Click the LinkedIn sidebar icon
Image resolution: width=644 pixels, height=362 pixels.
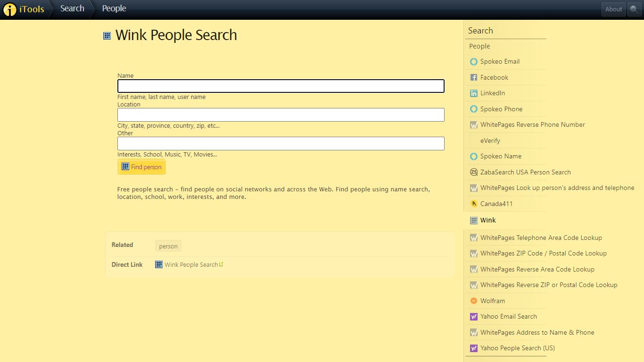click(x=474, y=93)
